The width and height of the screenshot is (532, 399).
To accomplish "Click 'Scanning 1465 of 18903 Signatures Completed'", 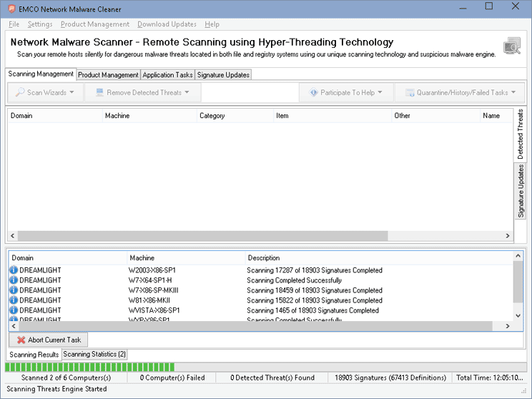I will (x=312, y=310).
